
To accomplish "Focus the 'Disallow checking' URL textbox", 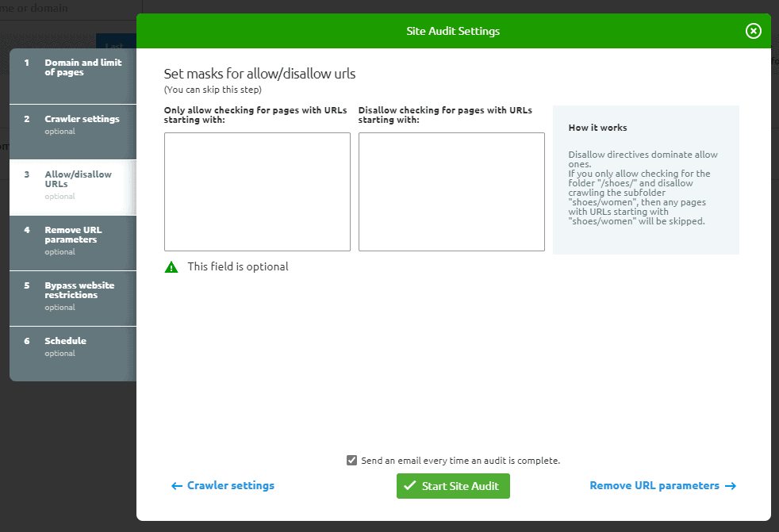I will pyautogui.click(x=451, y=192).
